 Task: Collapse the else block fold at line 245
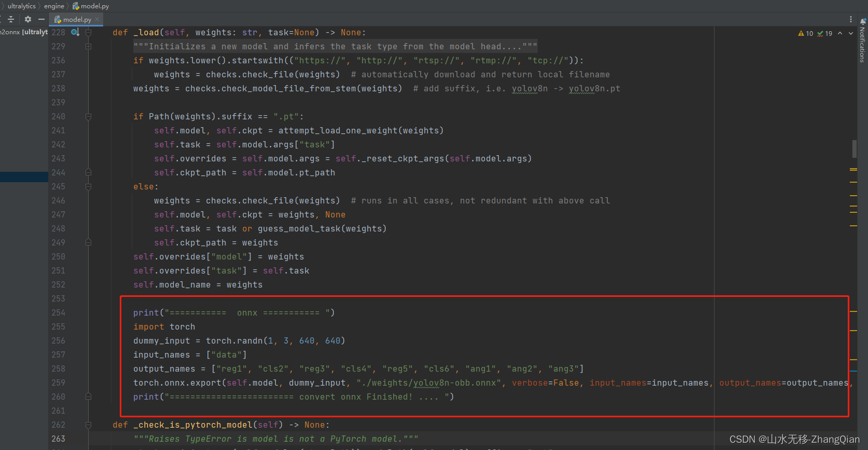click(88, 187)
